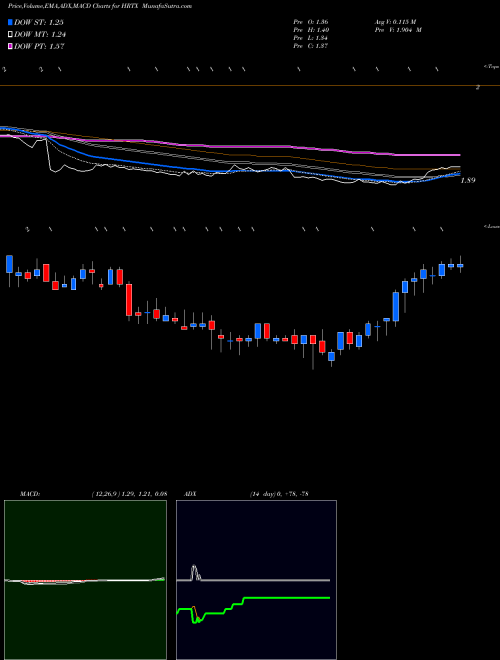This screenshot has height=660, width=500.
Task: Click the Pre O: 1.36 value
Action: tap(311, 21)
